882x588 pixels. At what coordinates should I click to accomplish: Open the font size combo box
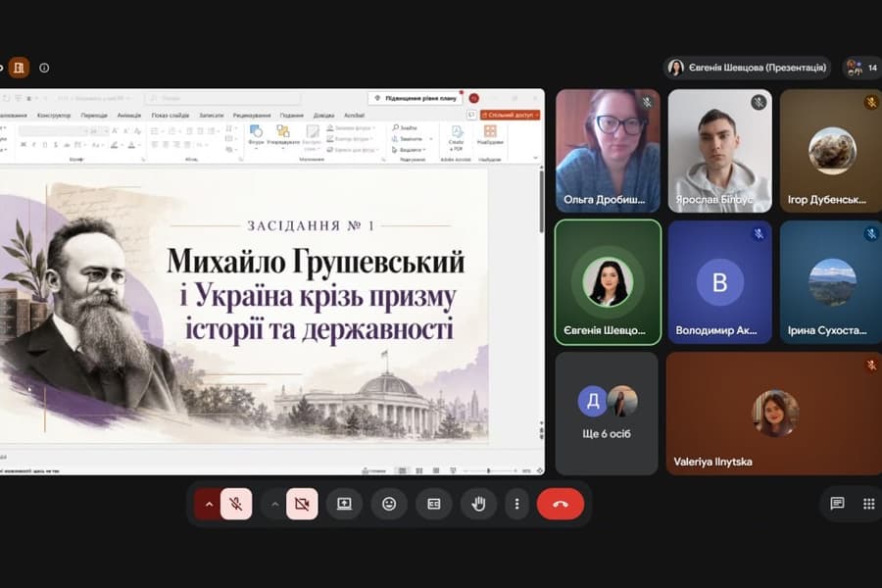coord(98,131)
